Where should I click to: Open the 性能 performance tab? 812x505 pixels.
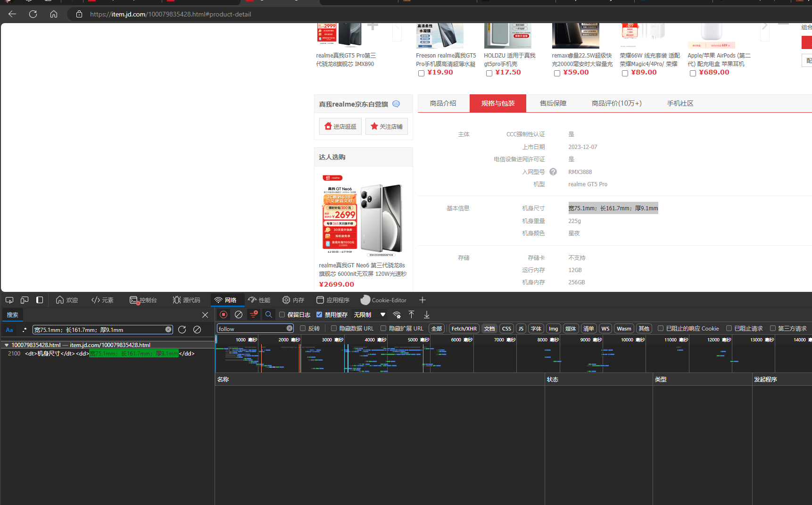click(x=259, y=300)
